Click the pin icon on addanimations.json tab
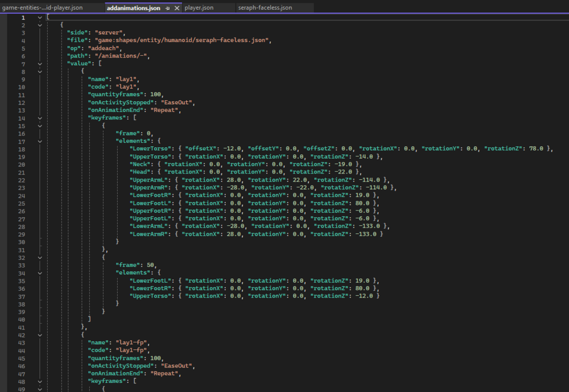 click(x=167, y=9)
